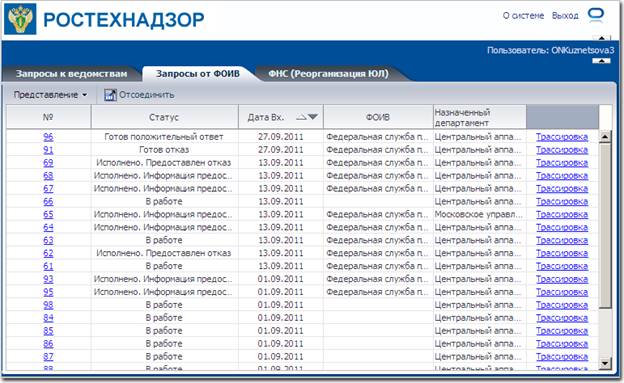Viewport: 624px width, 383px height.
Task: Collapse the user bar with its arrow button
Action: (601, 61)
